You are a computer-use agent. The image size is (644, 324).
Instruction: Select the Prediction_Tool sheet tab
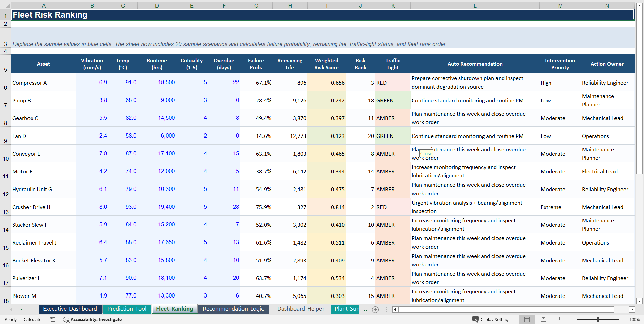(x=127, y=309)
